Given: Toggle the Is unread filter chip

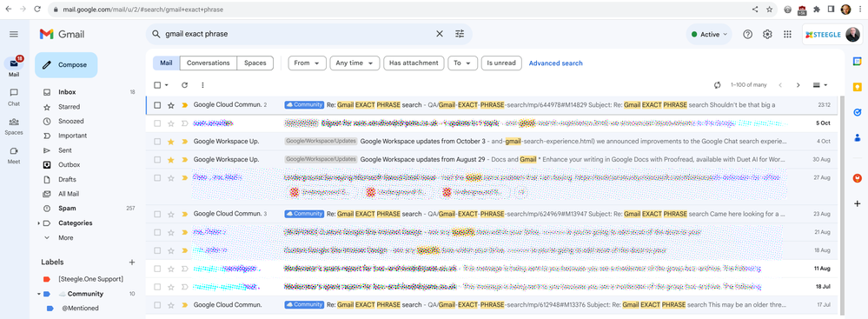Looking at the screenshot, I should click(x=501, y=63).
